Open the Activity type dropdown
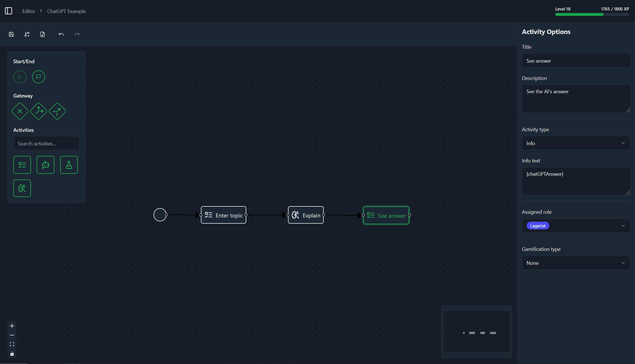 coord(576,143)
